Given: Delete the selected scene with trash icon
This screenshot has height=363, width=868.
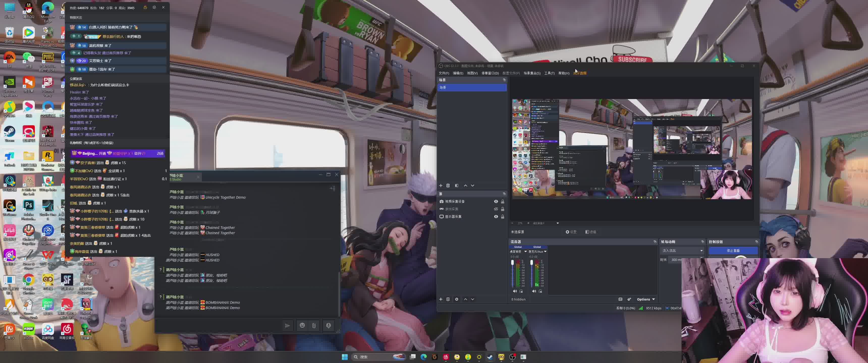Looking at the screenshot, I should 448,186.
